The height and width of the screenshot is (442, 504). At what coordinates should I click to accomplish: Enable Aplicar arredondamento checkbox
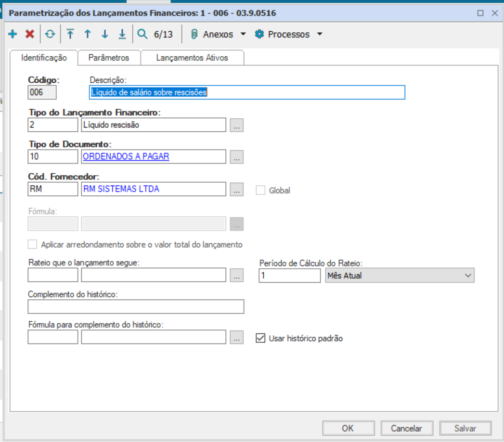click(x=32, y=244)
